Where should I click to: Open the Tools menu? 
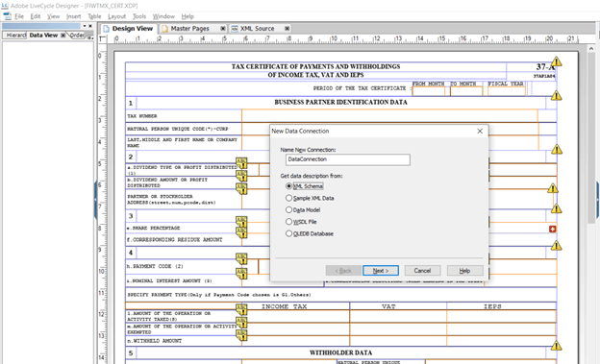(139, 16)
